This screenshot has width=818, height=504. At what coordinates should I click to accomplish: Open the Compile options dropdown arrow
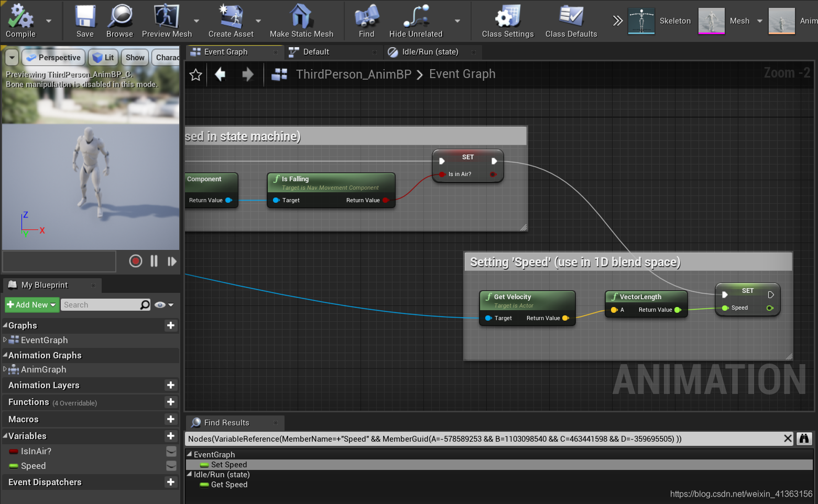[x=49, y=21]
